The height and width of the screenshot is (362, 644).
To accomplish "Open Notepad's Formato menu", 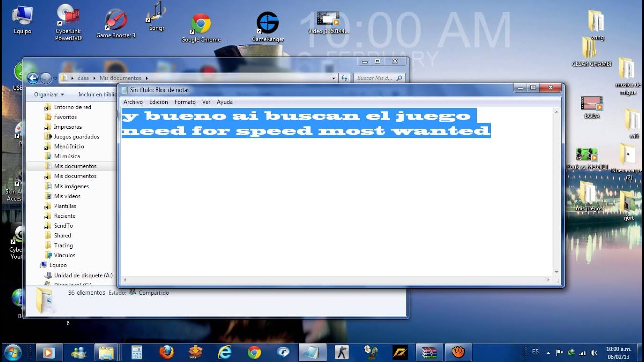I will pyautogui.click(x=185, y=102).
